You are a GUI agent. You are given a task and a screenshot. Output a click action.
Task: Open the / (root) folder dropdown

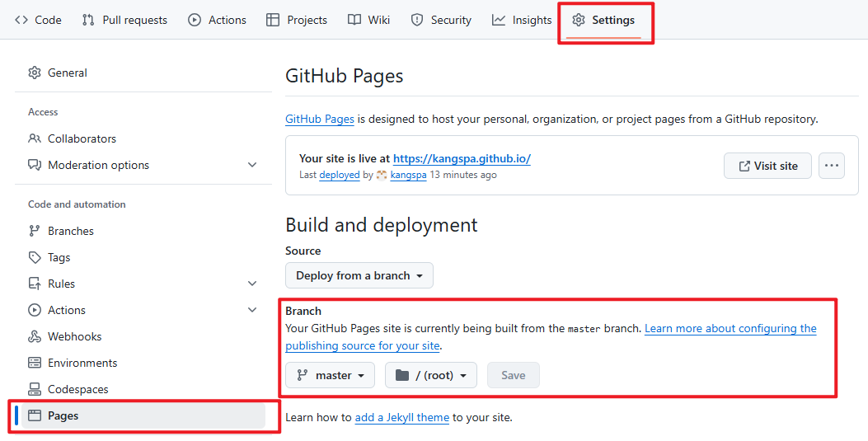coord(430,375)
